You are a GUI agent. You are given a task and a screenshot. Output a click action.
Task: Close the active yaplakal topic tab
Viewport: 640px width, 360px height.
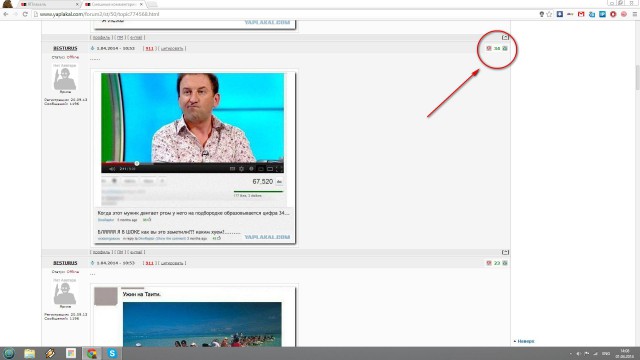[x=141, y=4]
